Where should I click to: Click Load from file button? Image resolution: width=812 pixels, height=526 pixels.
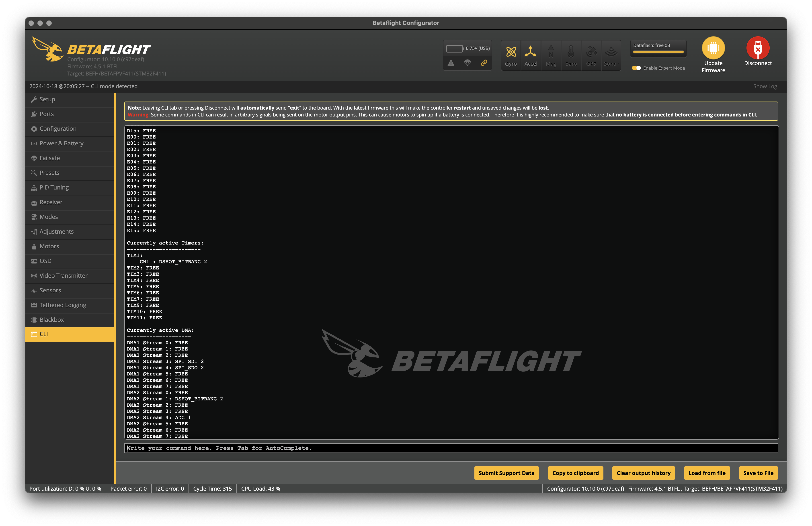coord(707,473)
